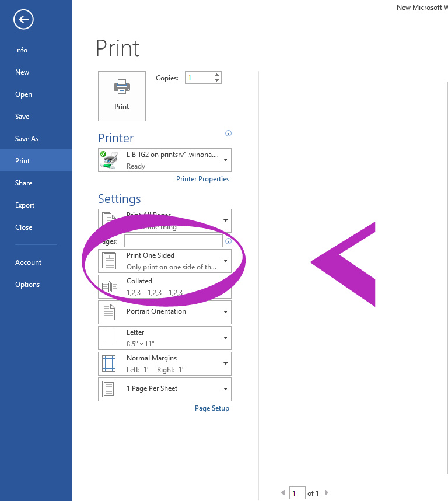This screenshot has width=448, height=501.
Task: Click the Print button with printer icon
Action: coord(122,96)
